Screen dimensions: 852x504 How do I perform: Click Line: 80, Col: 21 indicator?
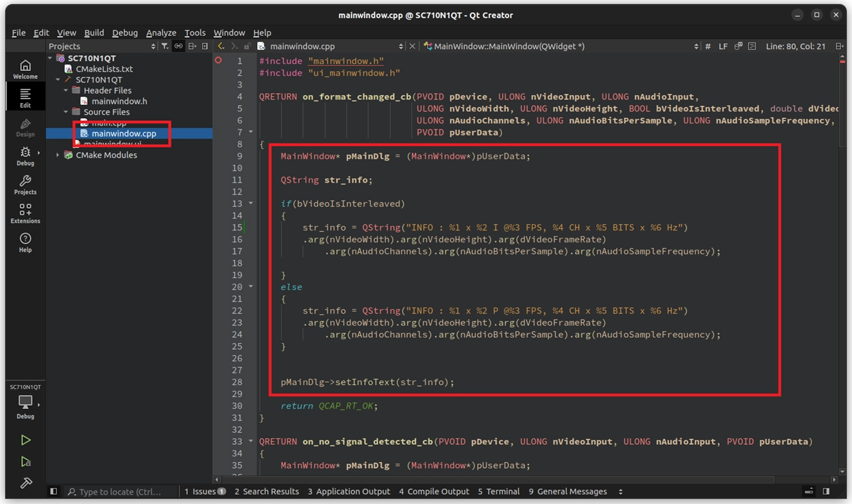pos(796,46)
